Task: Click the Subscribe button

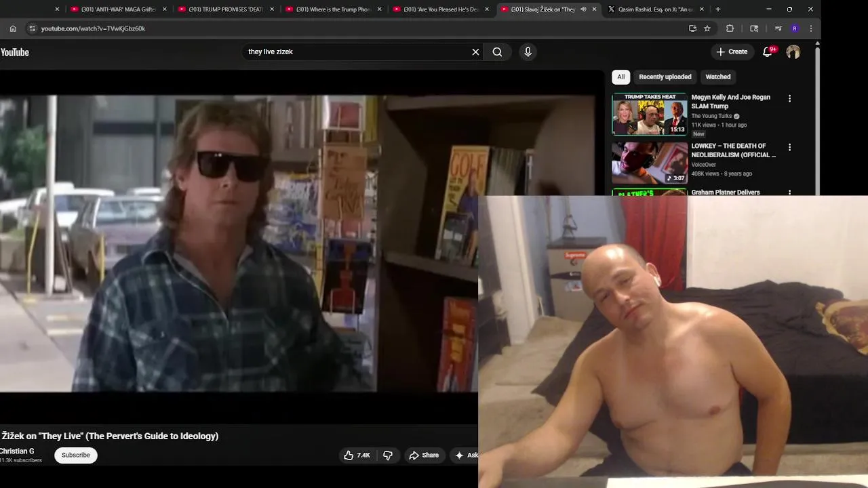Action: (76, 455)
